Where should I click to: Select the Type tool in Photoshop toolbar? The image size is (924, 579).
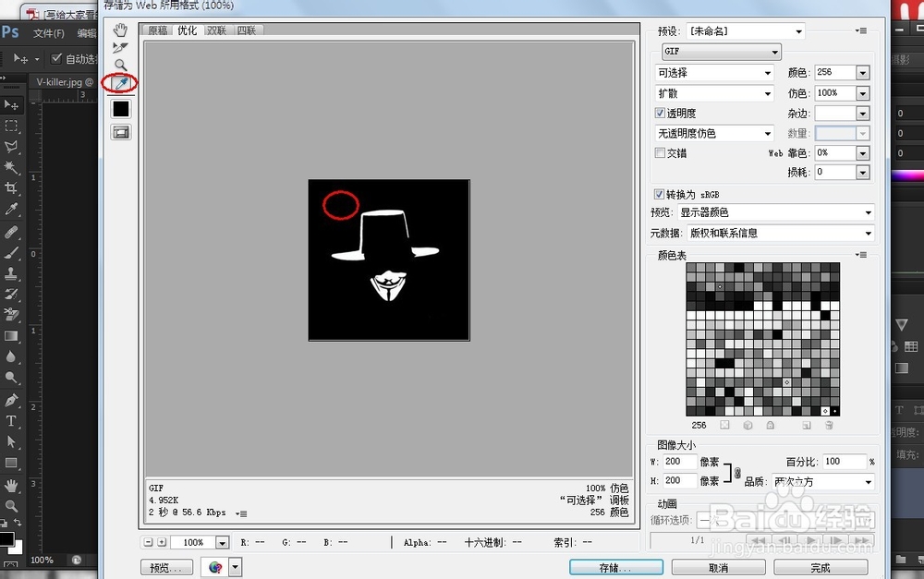[11, 421]
